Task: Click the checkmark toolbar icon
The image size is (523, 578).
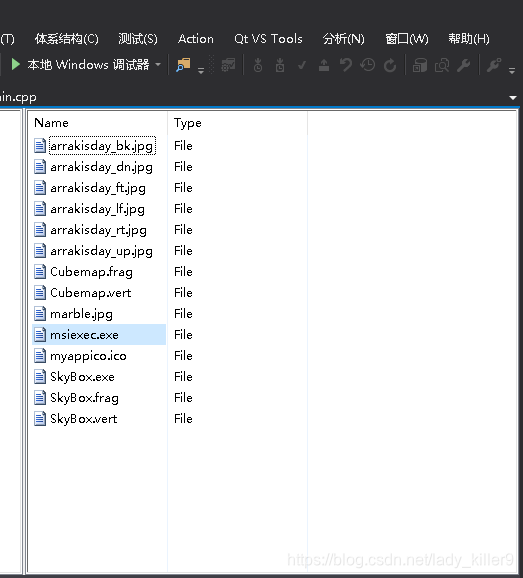Action: pos(302,66)
